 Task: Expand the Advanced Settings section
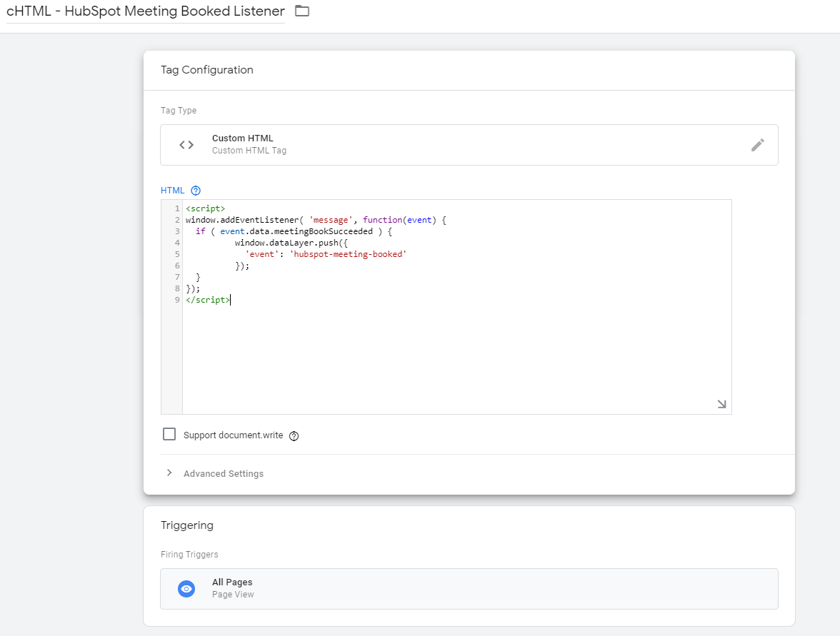point(223,474)
